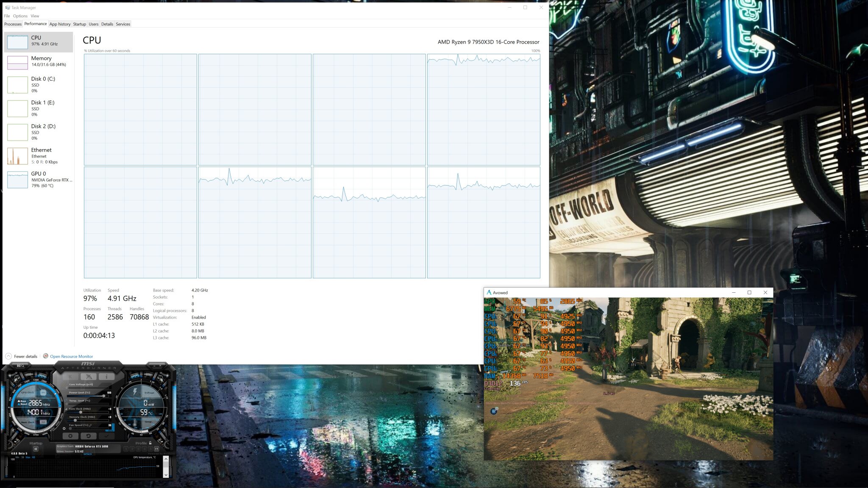
Task: Open MSI Afterburner settings gear button
Action: (70, 436)
